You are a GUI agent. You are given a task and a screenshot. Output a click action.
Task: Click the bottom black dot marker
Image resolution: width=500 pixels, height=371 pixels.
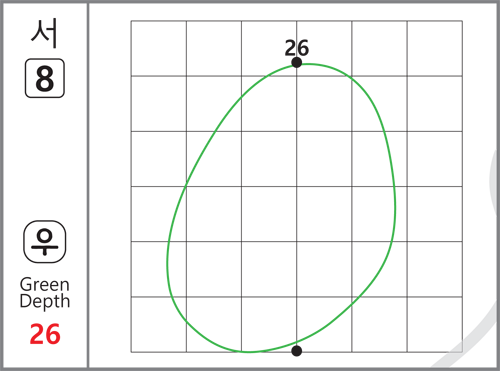coord(297,351)
